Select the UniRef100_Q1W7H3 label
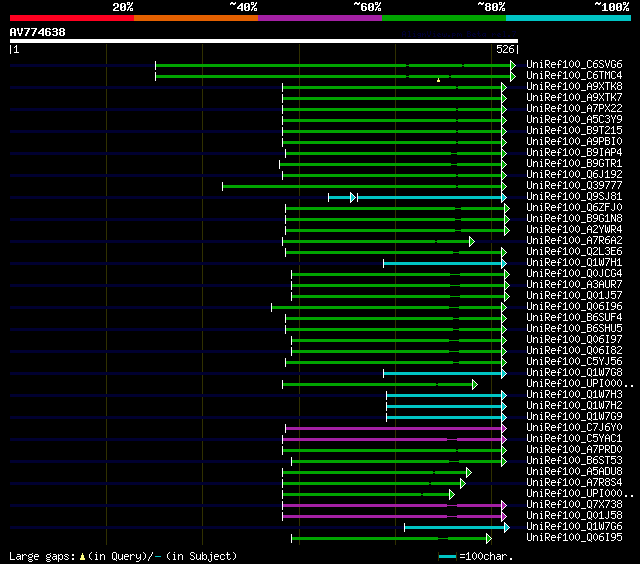 [574, 395]
